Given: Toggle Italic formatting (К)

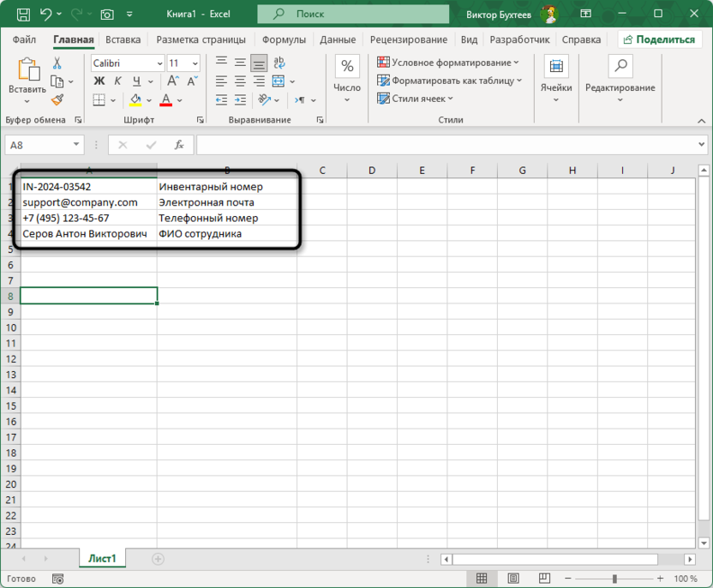Looking at the screenshot, I should tap(116, 81).
